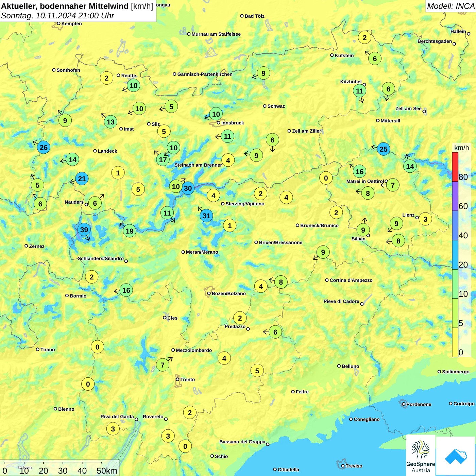Click the 'km/h' legend heading

(x=461, y=148)
